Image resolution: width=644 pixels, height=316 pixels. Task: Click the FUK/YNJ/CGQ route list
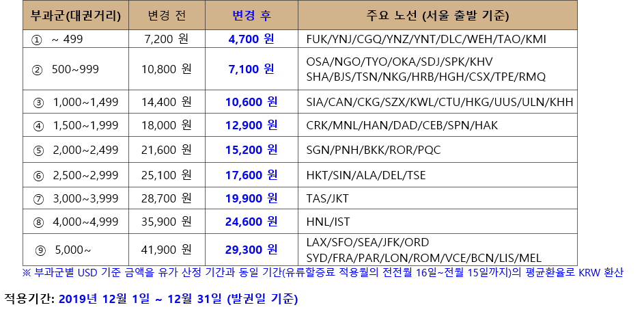[426, 39]
